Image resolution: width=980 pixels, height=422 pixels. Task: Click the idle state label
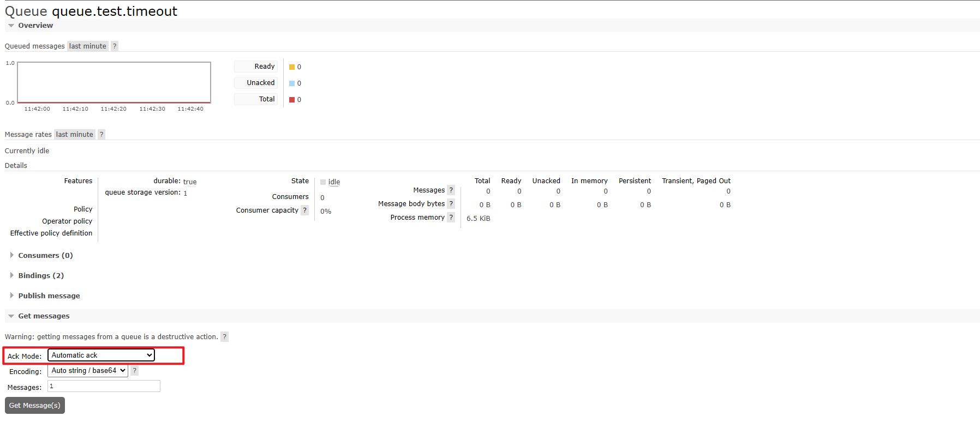tap(334, 182)
